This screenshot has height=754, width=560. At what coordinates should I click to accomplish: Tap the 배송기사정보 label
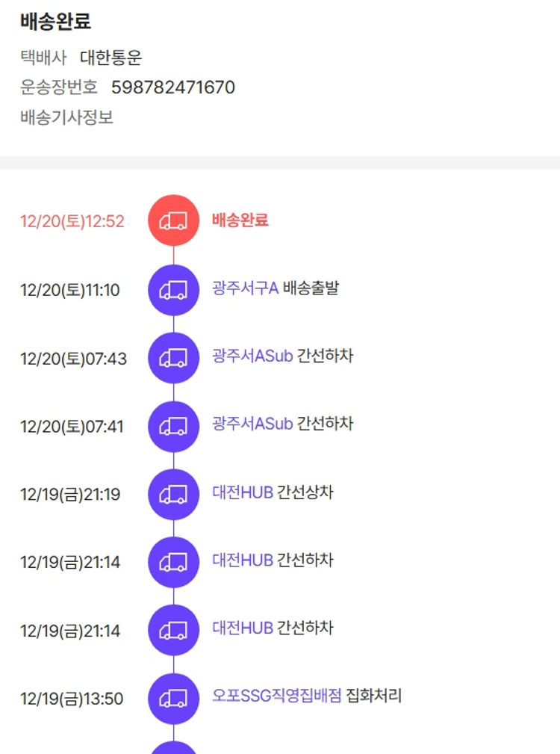click(67, 117)
